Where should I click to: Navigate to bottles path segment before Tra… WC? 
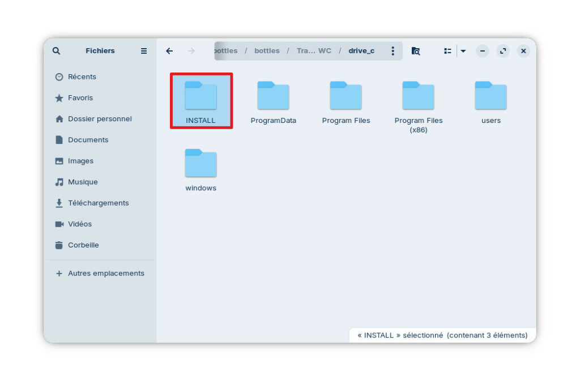coord(267,51)
